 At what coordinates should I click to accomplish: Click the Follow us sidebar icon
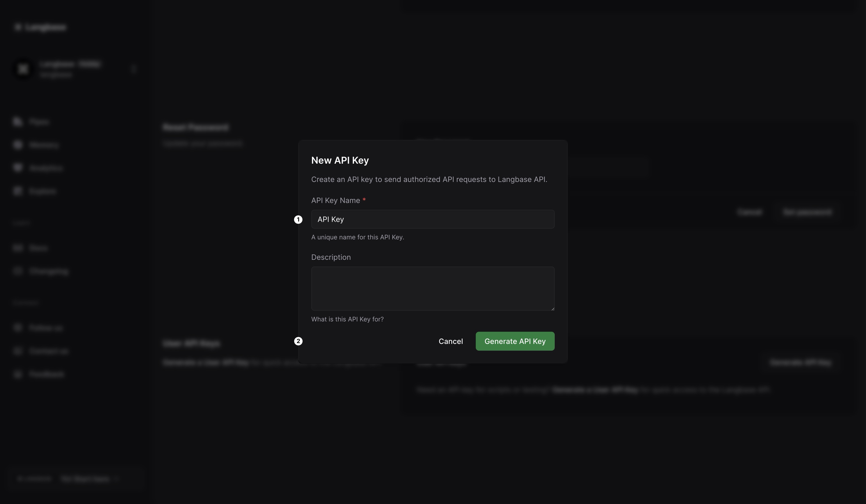(17, 328)
